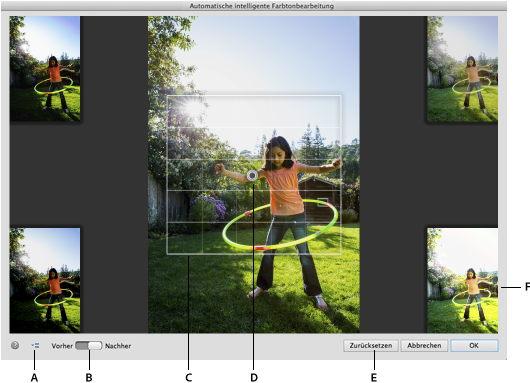Click the dialog title bar text

coord(262,6)
